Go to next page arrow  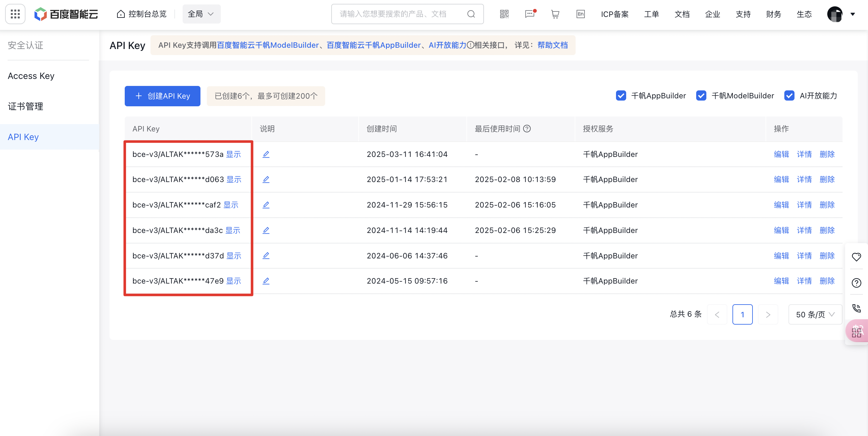[x=768, y=314]
